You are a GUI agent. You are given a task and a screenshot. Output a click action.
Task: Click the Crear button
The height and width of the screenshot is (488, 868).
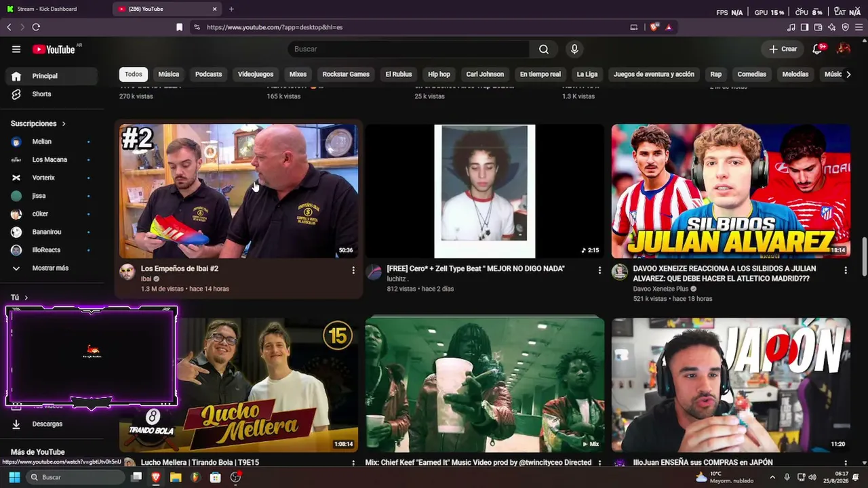[783, 49]
